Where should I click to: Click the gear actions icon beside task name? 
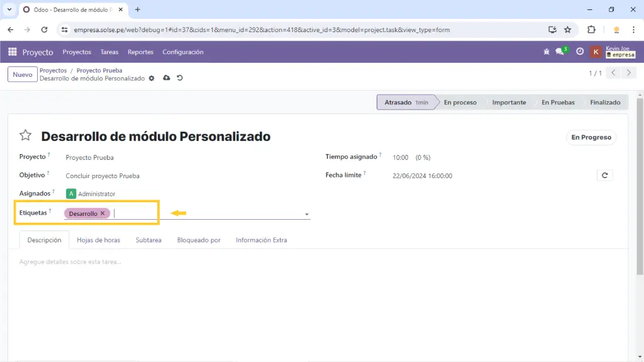pos(152,79)
